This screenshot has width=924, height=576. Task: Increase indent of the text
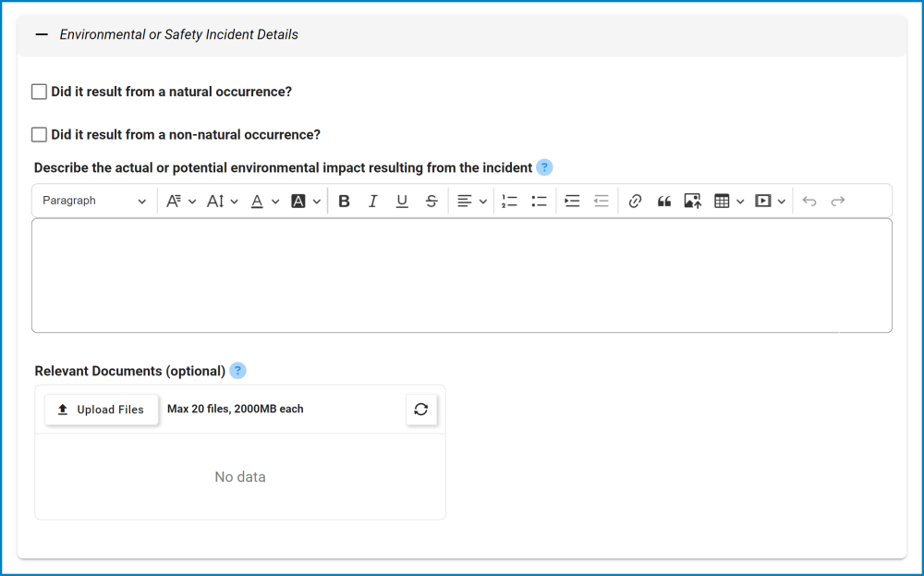[572, 201]
